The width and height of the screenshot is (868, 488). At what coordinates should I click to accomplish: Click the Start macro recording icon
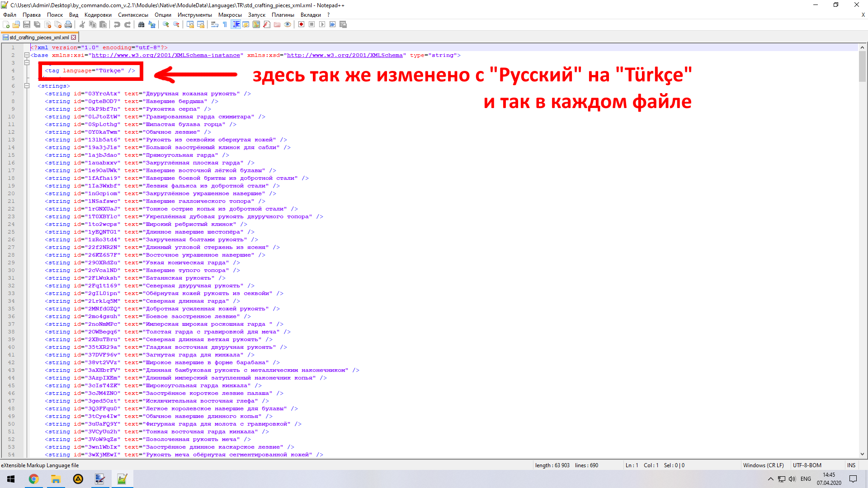(x=302, y=24)
